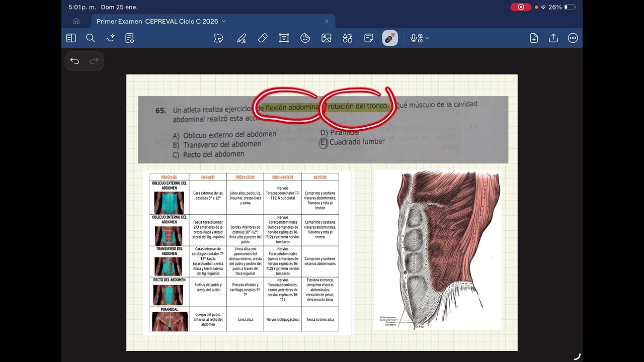The image size is (644, 362).
Task: Click the 'inserción' table header
Action: (245, 177)
